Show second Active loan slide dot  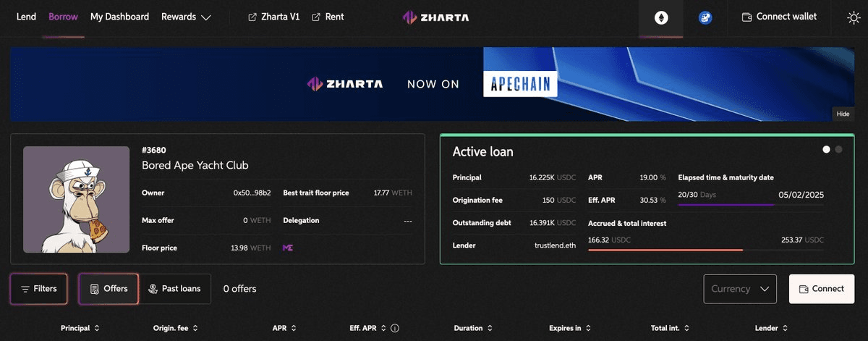pyautogui.click(x=838, y=150)
